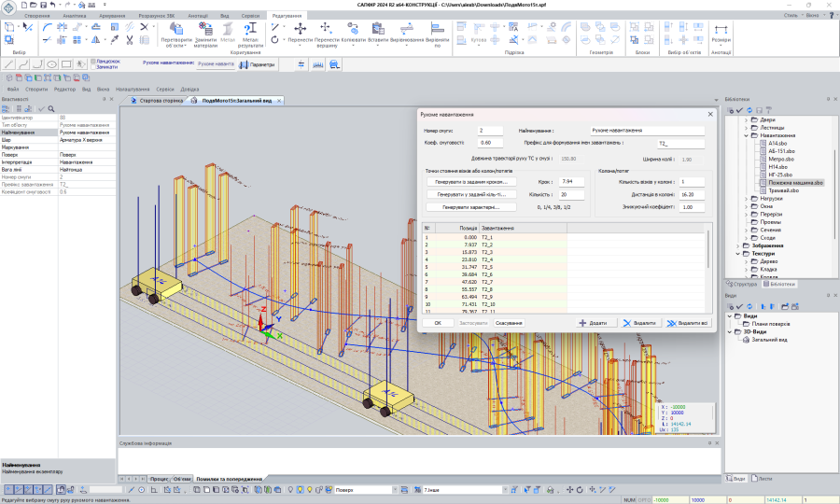
Task: Open the Замінити матеріали tool
Action: (204, 30)
